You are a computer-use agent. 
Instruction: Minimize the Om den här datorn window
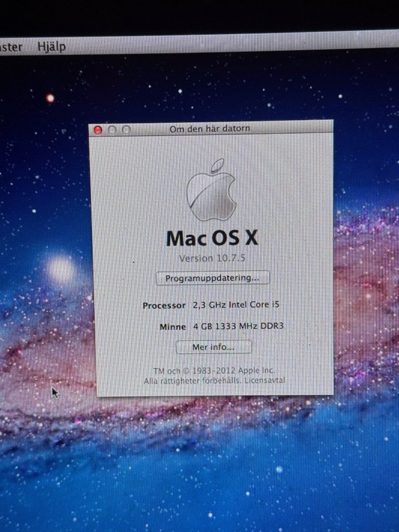click(x=112, y=130)
